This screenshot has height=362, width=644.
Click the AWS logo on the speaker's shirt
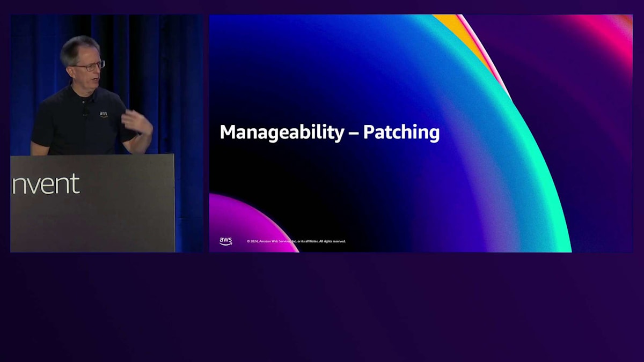(103, 114)
